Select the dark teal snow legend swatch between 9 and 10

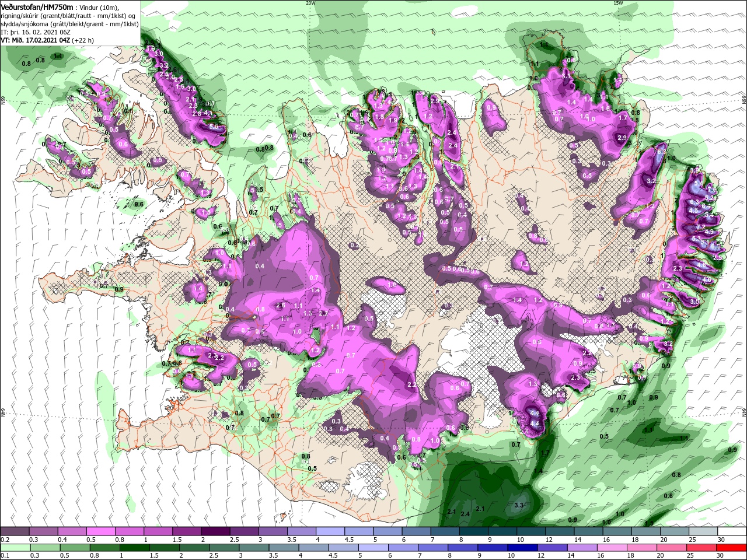(x=502, y=531)
